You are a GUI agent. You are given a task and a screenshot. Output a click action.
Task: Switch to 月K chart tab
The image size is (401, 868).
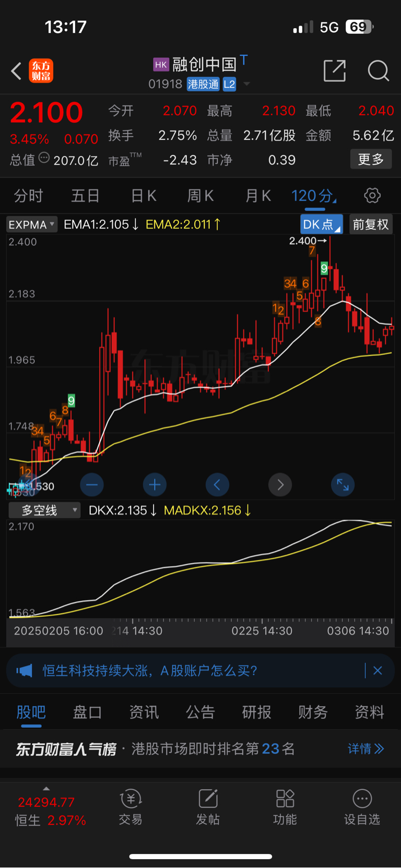[x=258, y=196]
